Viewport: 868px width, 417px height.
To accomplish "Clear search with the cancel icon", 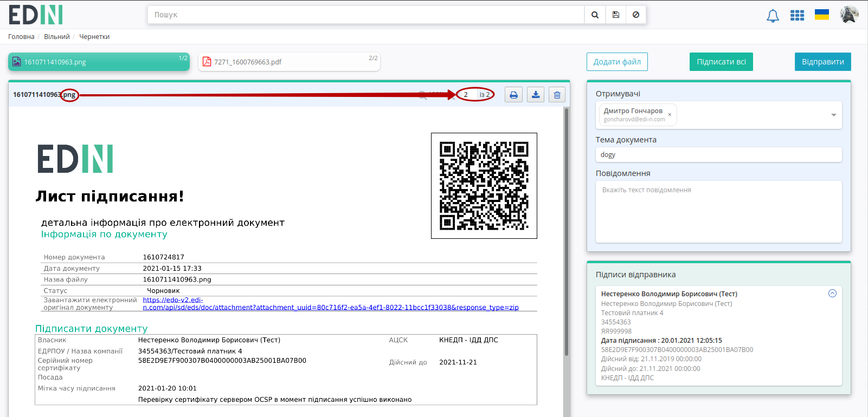I will pyautogui.click(x=636, y=15).
